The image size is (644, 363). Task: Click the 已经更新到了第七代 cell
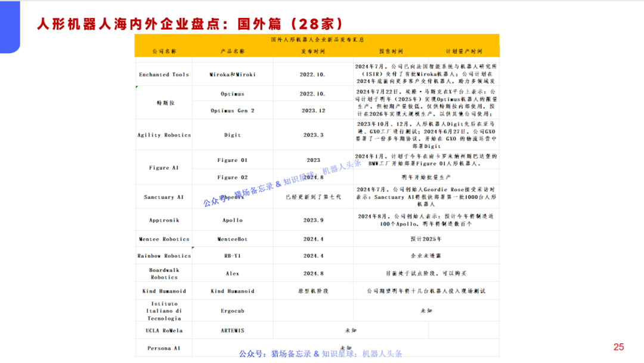pos(314,197)
